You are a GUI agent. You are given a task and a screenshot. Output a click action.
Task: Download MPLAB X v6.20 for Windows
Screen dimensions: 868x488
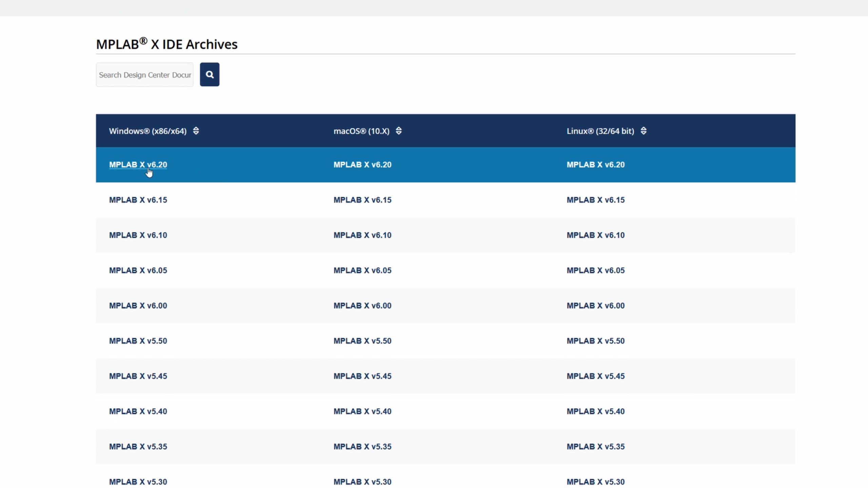(138, 165)
